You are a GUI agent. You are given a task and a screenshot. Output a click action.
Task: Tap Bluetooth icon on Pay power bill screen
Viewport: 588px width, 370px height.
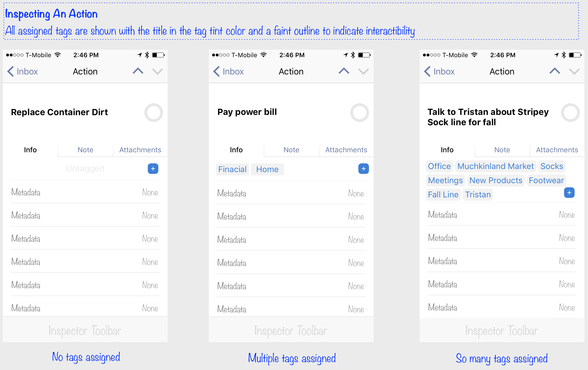tap(353, 55)
